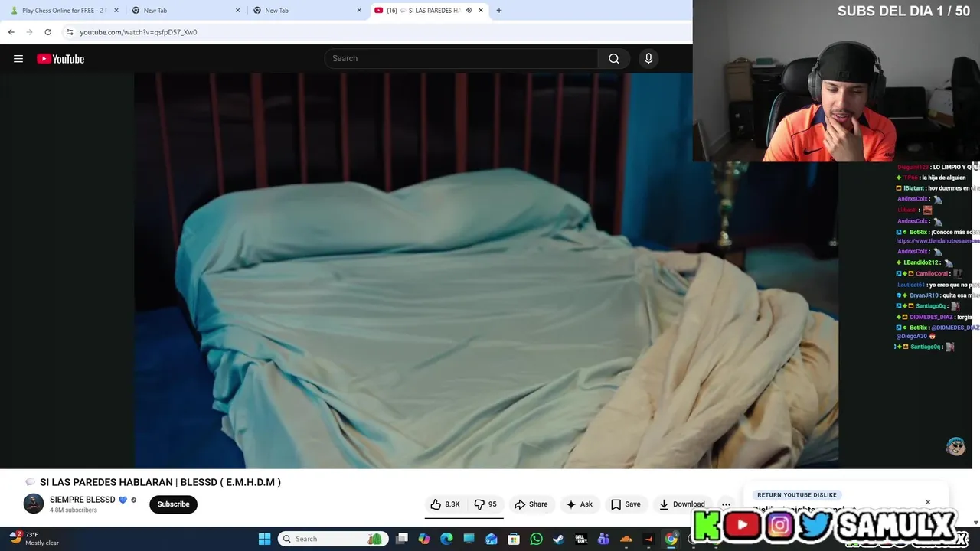Reload the YouTube page
Screen dimensions: 980x551
[x=47, y=32]
